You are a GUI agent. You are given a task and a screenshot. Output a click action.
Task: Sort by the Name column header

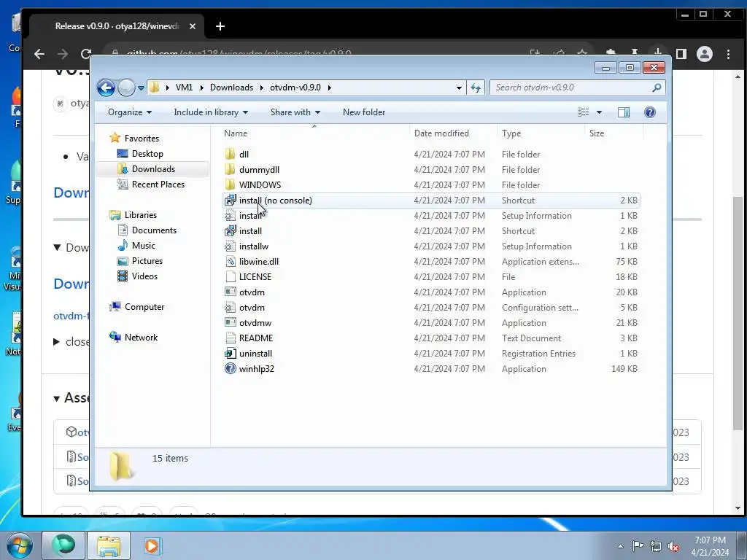(x=314, y=133)
